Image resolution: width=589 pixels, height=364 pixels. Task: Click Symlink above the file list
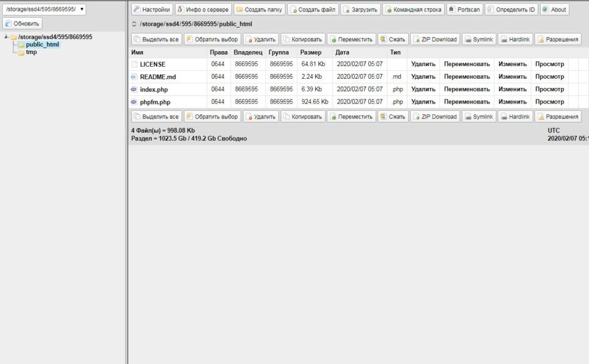tap(479, 39)
